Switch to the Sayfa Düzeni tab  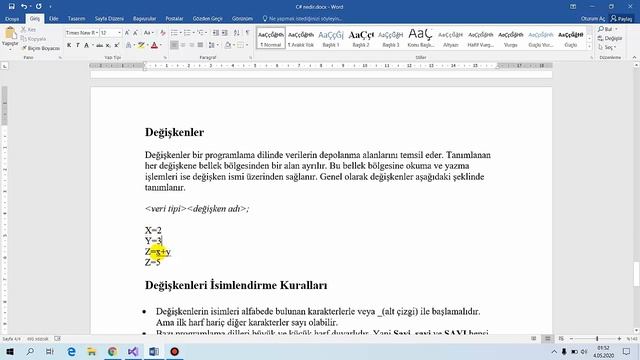pyautogui.click(x=109, y=19)
